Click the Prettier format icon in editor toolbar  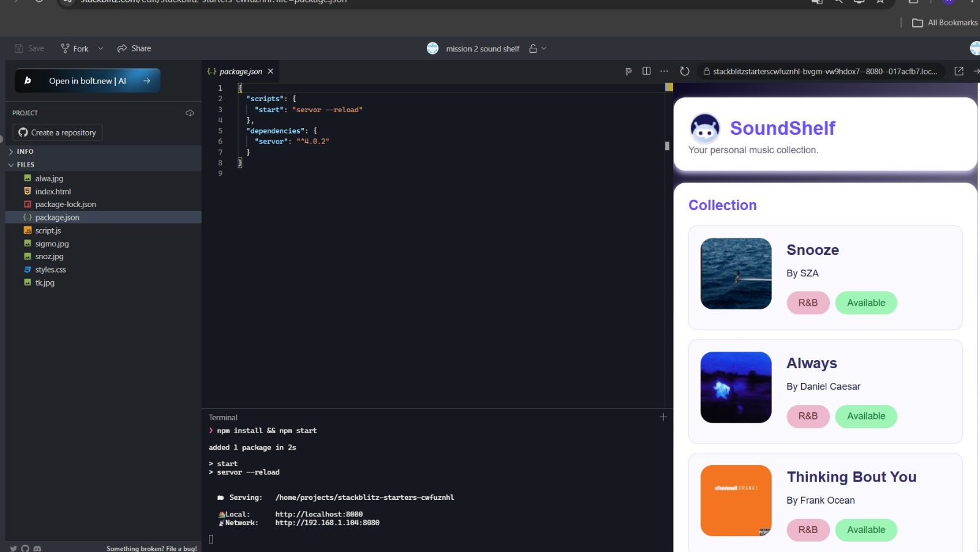tap(628, 72)
